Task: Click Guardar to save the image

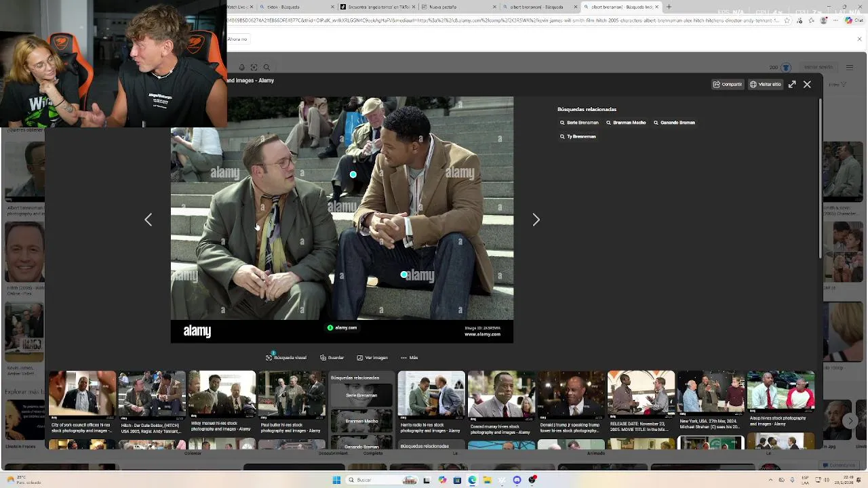Action: click(x=332, y=357)
